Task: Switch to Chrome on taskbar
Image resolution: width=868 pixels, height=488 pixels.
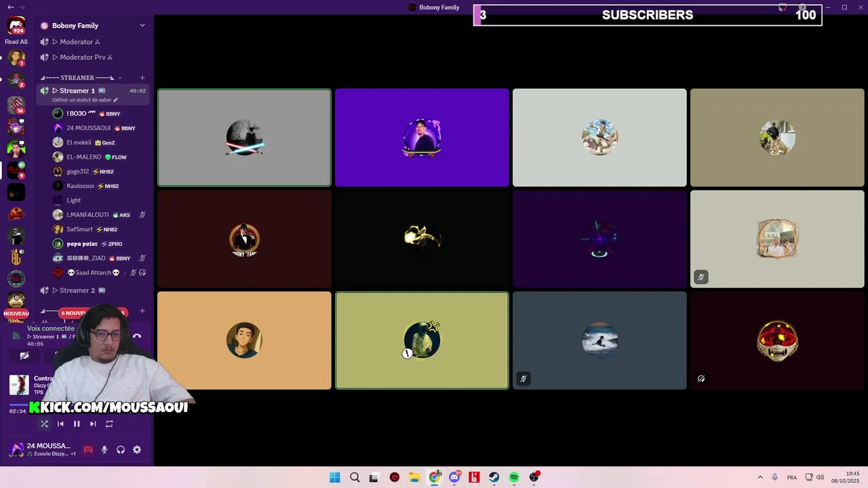Action: [x=435, y=477]
